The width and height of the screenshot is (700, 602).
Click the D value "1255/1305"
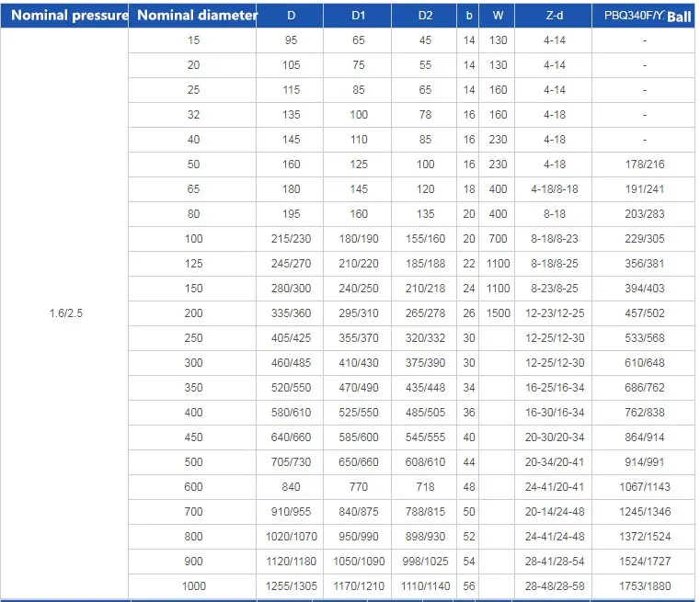291,586
